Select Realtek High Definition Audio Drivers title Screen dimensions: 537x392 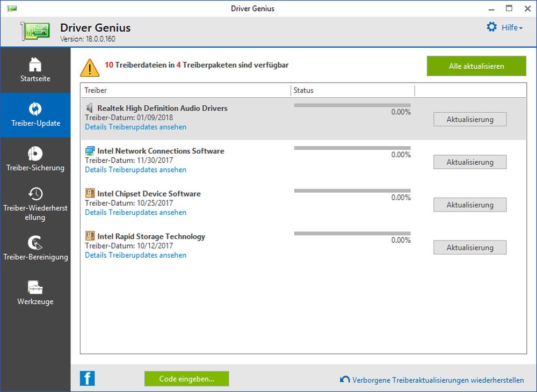[162, 108]
